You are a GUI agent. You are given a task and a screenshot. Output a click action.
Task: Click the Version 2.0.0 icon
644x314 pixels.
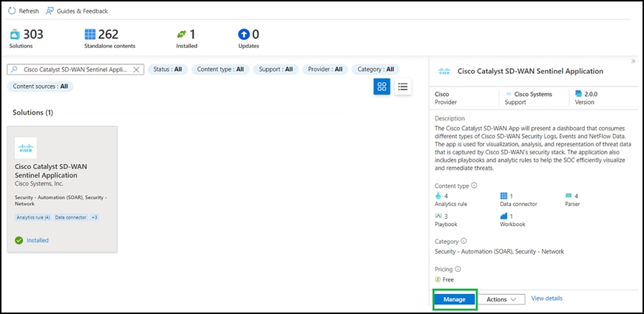click(579, 94)
